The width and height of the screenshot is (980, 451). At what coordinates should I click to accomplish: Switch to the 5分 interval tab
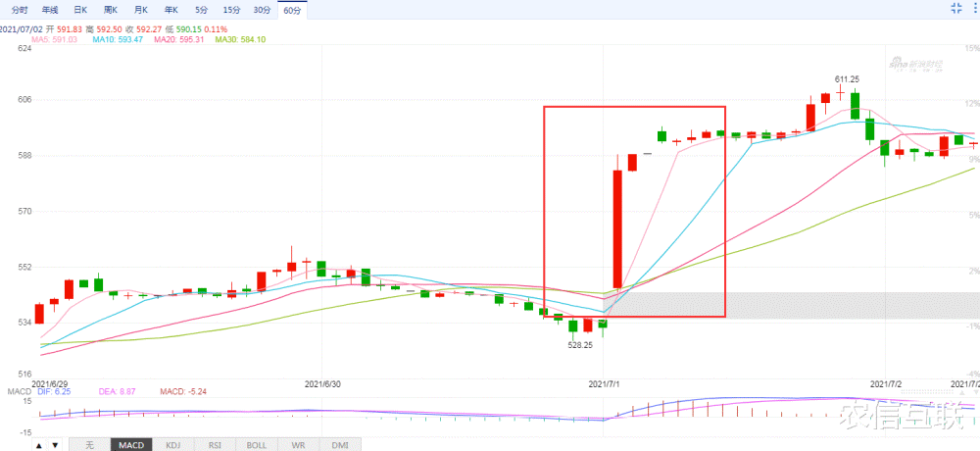(x=201, y=10)
